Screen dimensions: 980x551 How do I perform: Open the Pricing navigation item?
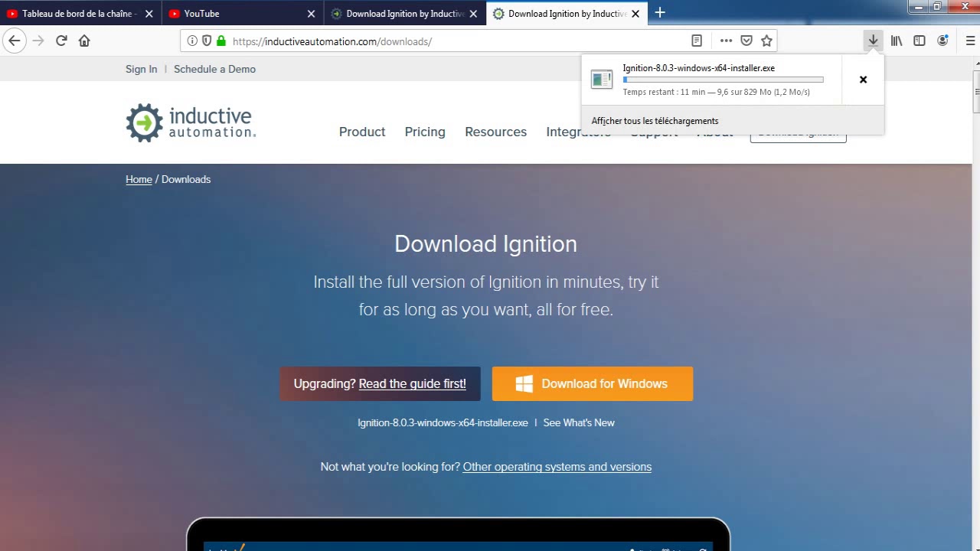pos(425,132)
